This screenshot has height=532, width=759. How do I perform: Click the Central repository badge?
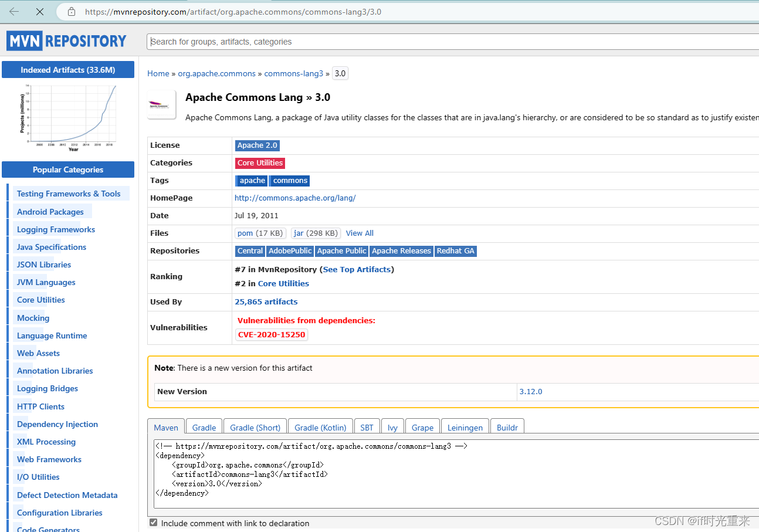pyautogui.click(x=250, y=251)
